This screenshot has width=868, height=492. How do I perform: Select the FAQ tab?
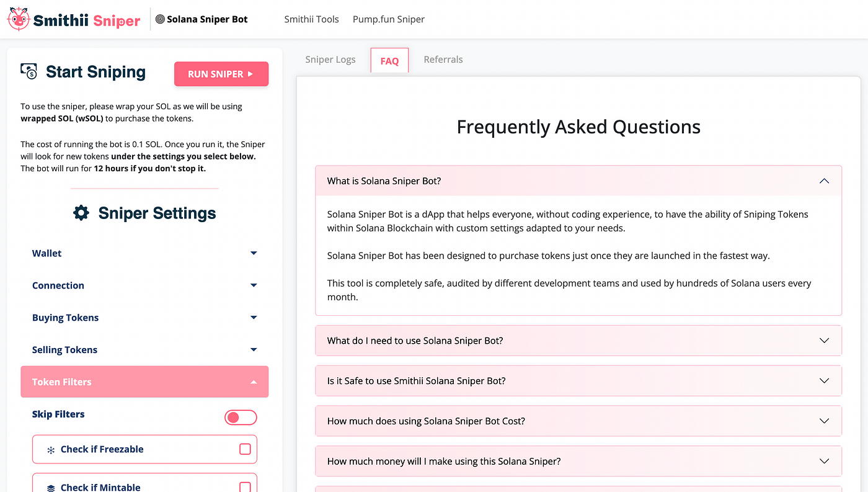point(389,61)
